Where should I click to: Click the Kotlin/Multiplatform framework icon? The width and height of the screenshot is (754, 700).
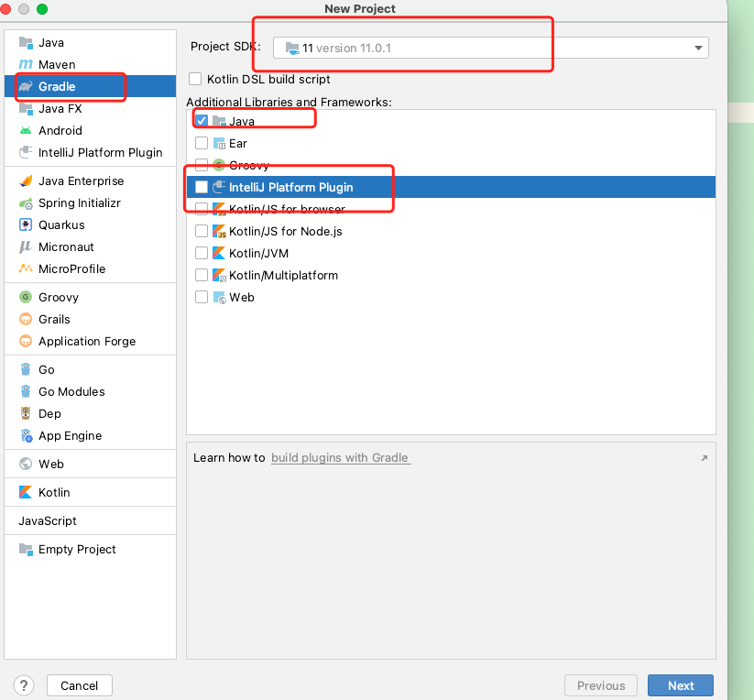coord(219,276)
